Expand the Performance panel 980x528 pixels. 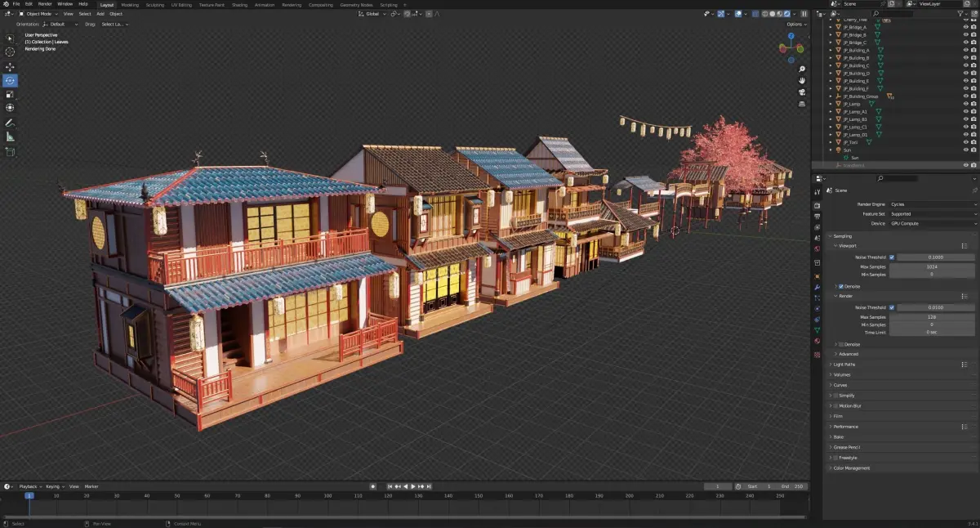[845, 427]
